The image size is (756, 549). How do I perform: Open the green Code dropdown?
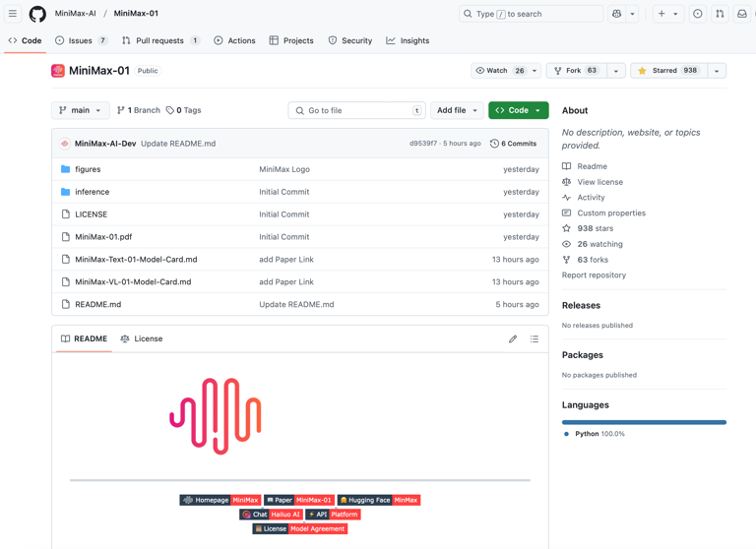(518, 110)
